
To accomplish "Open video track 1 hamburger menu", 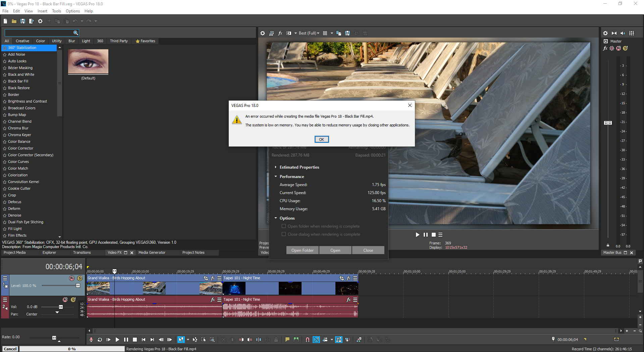I will coord(5,278).
